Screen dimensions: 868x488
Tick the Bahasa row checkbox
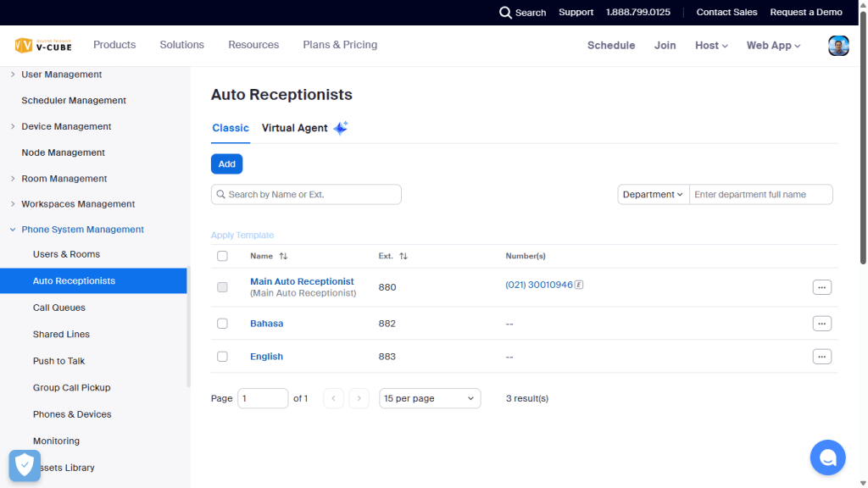click(x=222, y=324)
